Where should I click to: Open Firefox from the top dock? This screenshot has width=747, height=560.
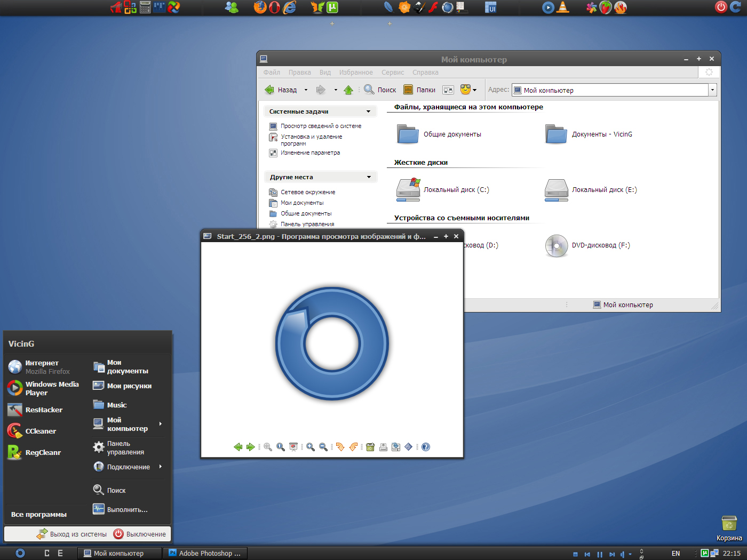[260, 7]
